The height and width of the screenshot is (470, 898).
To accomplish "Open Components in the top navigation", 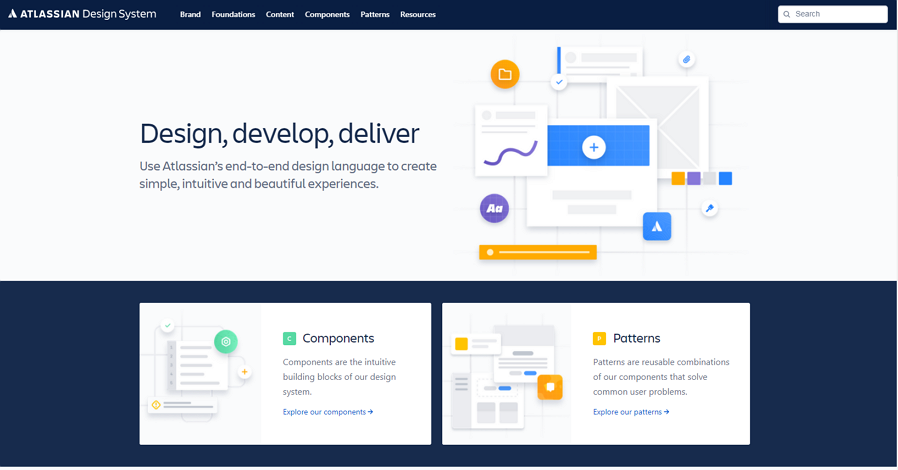I will (327, 14).
